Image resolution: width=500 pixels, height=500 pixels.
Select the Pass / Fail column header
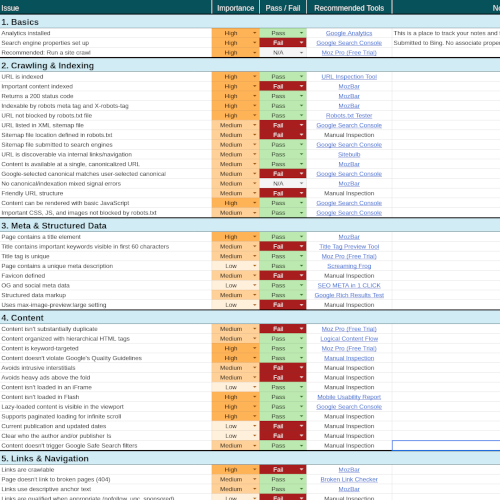tap(283, 8)
